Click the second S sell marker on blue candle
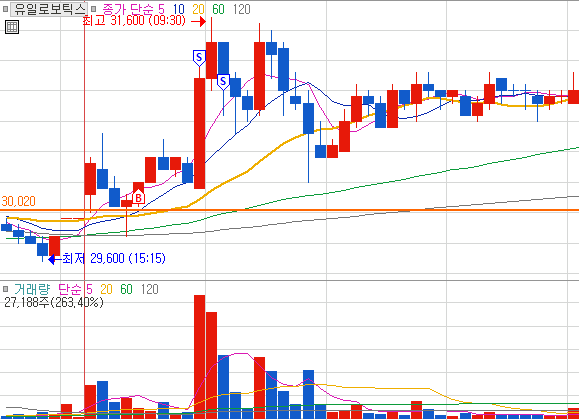 click(223, 82)
